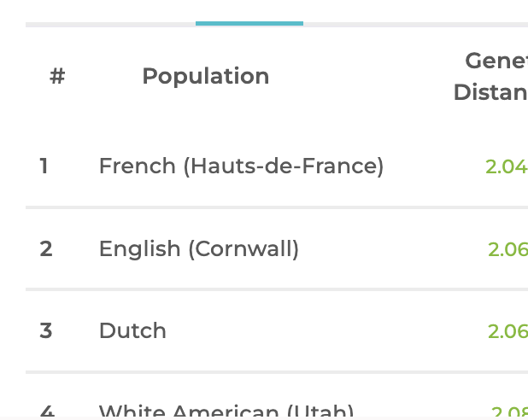Screen dimensions: 528x420
Task: Select the French (Hauts-de-France) population
Action: pos(241,166)
